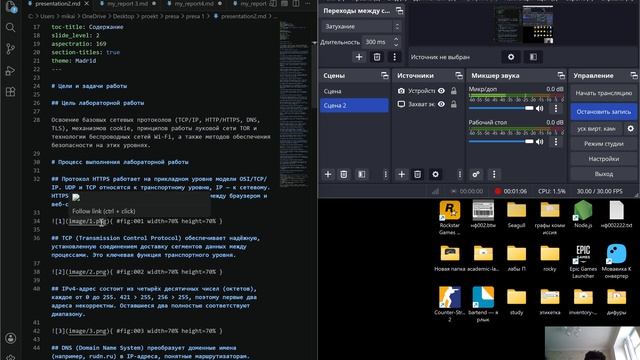Viewport: 640px width, 360px height.
Task: Open transition properties three-dot menu
Action: tap(394, 57)
